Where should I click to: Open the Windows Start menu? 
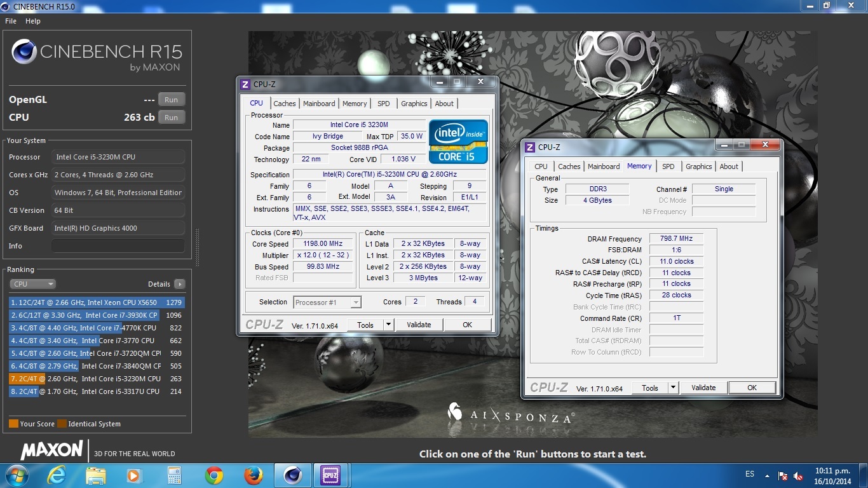click(16, 475)
